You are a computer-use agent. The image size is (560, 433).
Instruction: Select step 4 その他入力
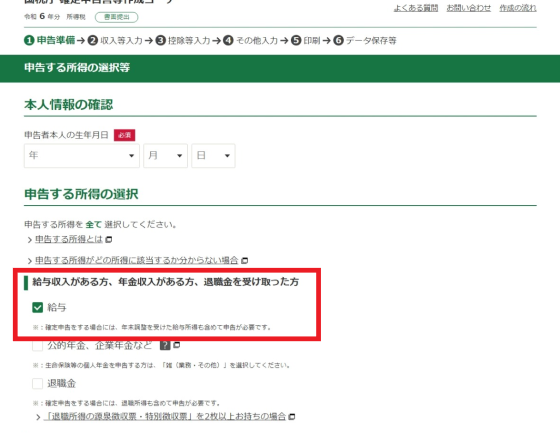(x=251, y=40)
